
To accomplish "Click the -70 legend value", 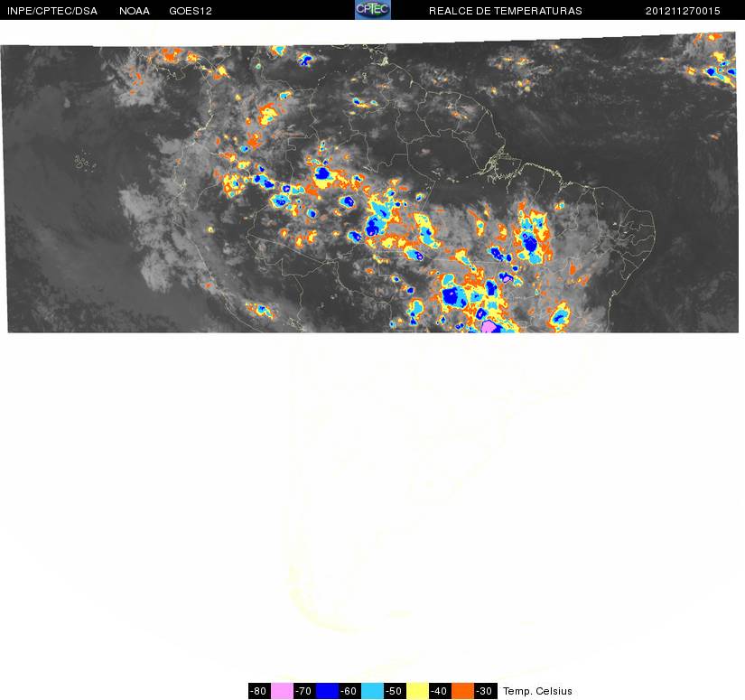I will tap(304, 691).
